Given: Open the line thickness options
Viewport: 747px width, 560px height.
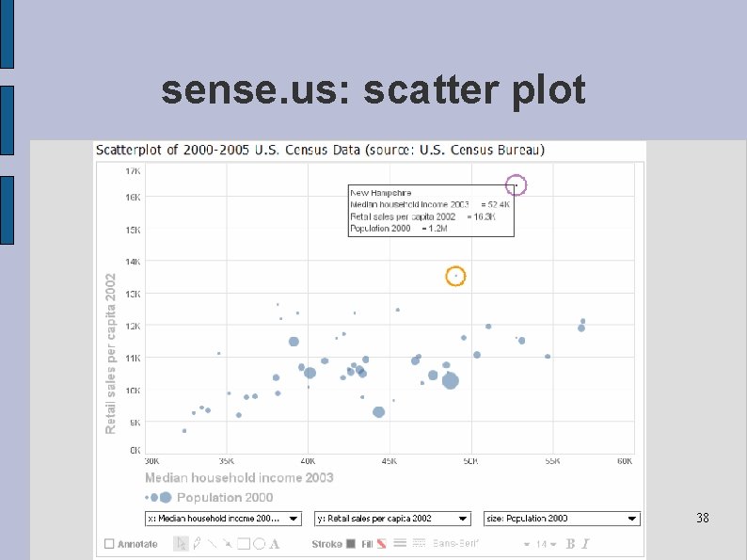Looking at the screenshot, I should (400, 543).
